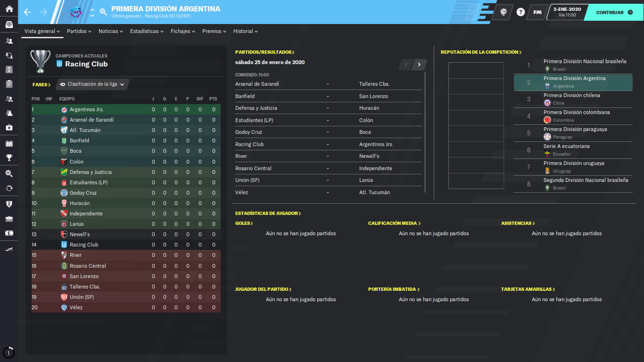
Task: Click the River team crest in the table
Action: click(64, 255)
